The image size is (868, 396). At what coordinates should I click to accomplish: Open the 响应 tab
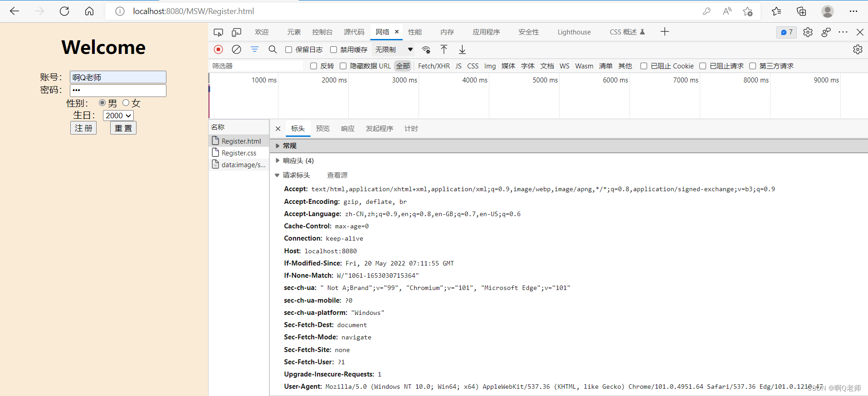(347, 129)
